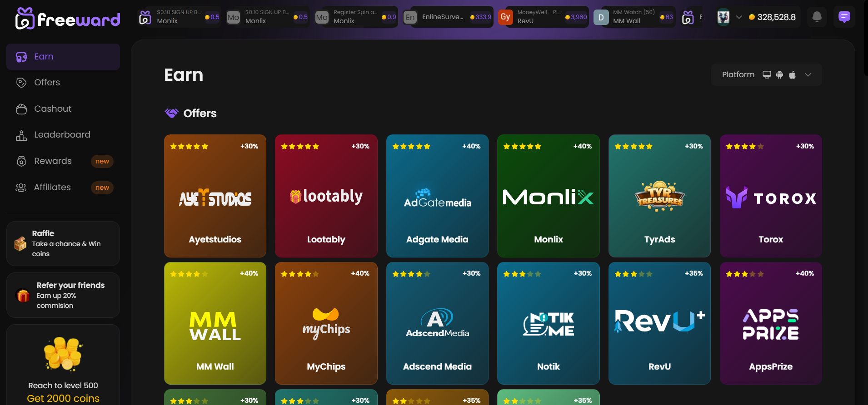Click the $0.10 sign up Monlix 0.5 ticker entry with logo icon

pyautogui.click(x=179, y=17)
